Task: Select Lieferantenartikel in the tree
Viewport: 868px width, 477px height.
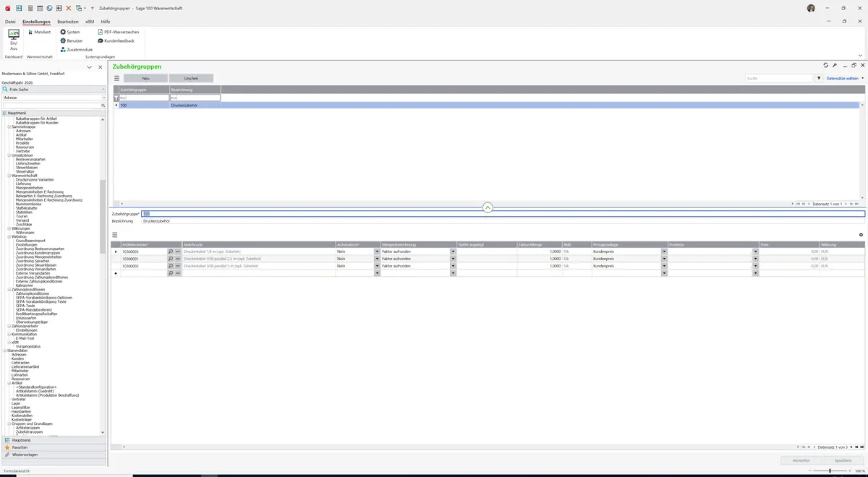Action: coord(25,366)
